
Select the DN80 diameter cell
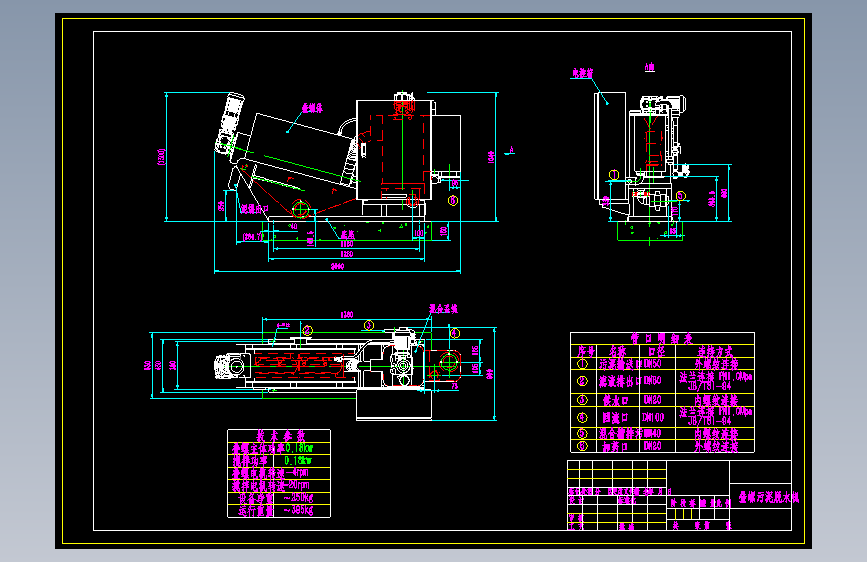coord(652,381)
